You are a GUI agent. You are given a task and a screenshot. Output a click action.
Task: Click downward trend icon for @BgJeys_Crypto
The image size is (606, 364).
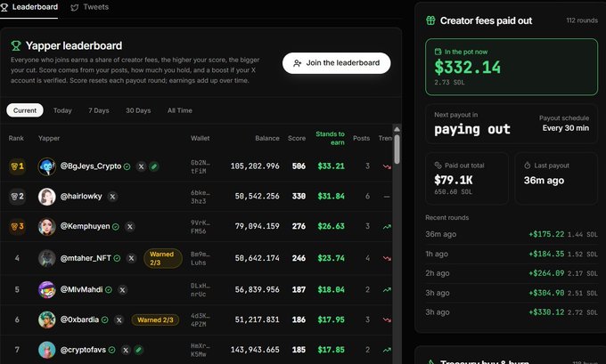click(387, 166)
